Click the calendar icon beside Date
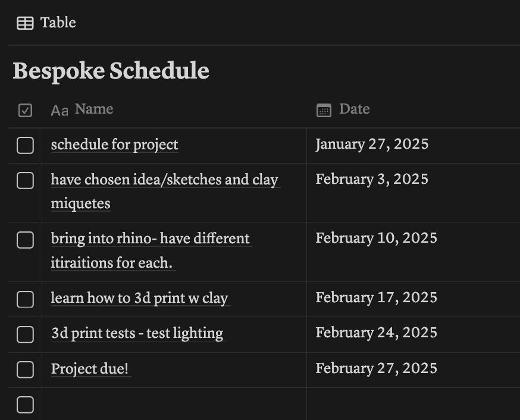The width and height of the screenshot is (520, 420). tap(324, 111)
